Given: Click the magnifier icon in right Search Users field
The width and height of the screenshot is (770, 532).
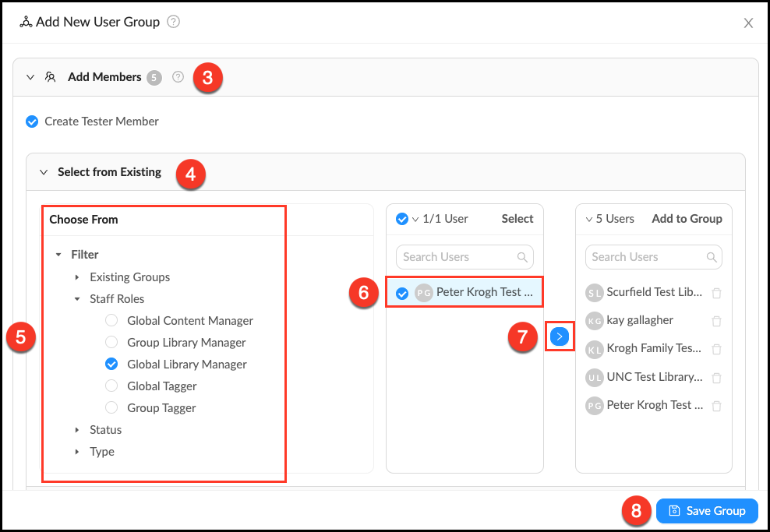Looking at the screenshot, I should (x=713, y=256).
